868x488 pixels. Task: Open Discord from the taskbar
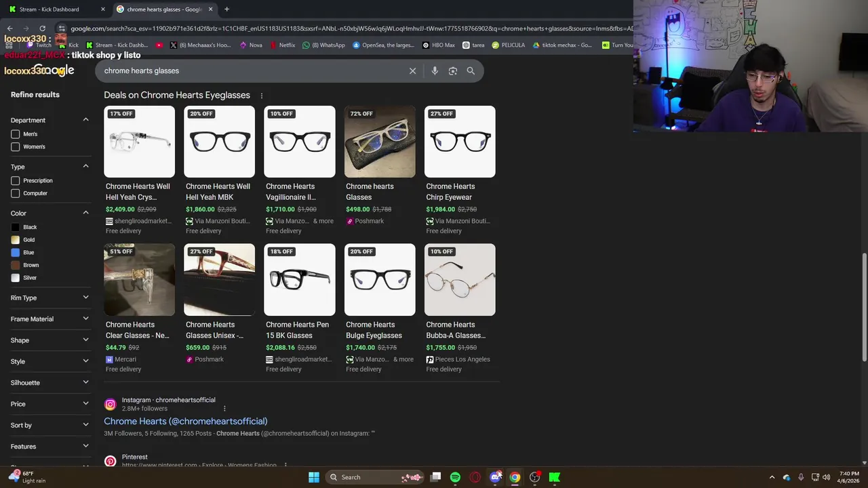(x=496, y=477)
